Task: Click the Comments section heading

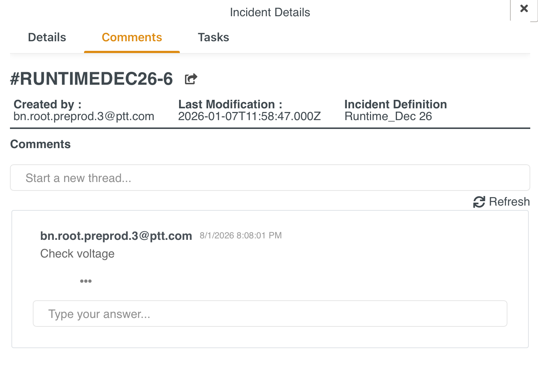Action: coord(41,144)
